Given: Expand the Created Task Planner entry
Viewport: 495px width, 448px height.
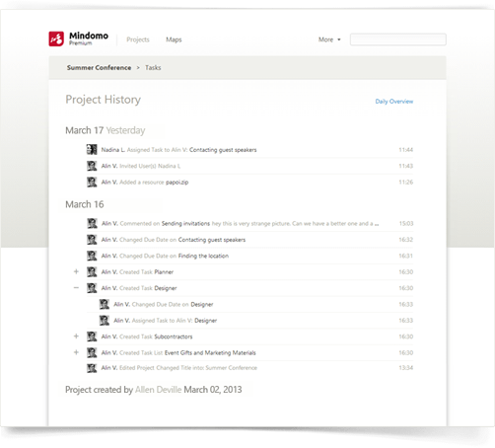Looking at the screenshot, I should [x=76, y=271].
